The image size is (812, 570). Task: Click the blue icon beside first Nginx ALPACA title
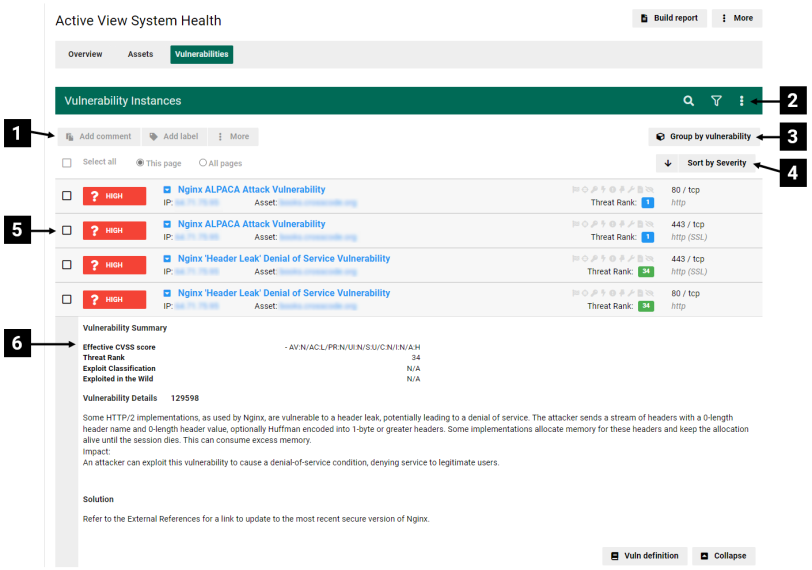168,190
